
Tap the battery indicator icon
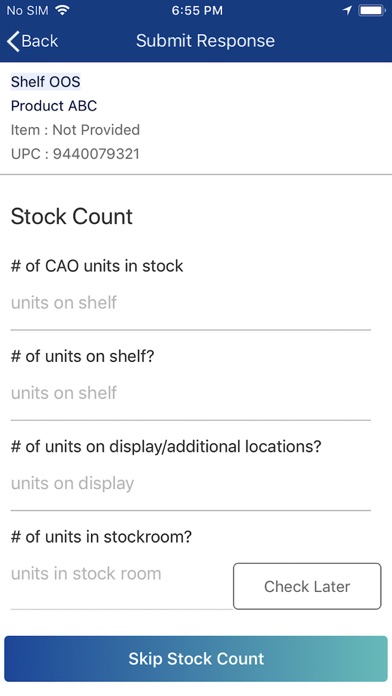[x=372, y=10]
